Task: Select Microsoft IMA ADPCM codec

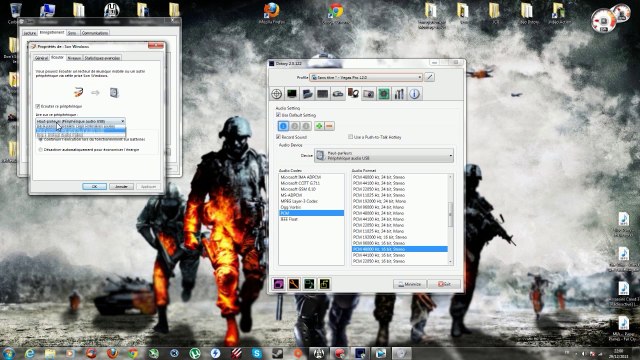Action: click(311, 178)
